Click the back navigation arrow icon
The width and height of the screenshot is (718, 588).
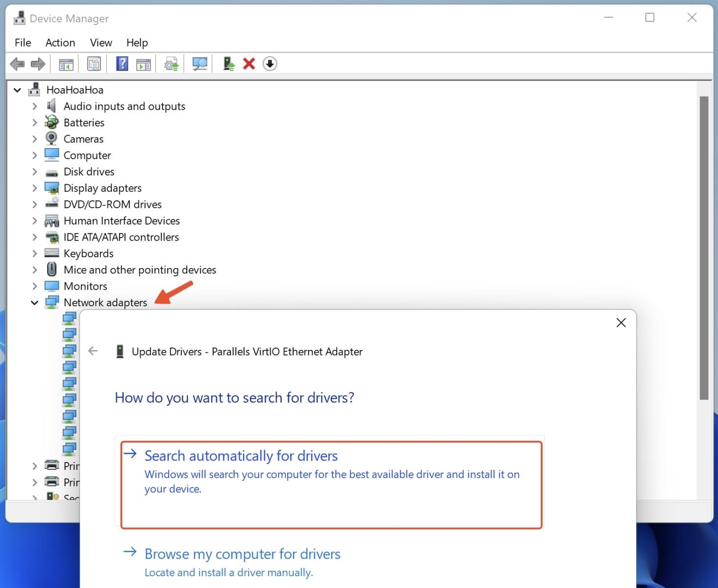pyautogui.click(x=18, y=63)
